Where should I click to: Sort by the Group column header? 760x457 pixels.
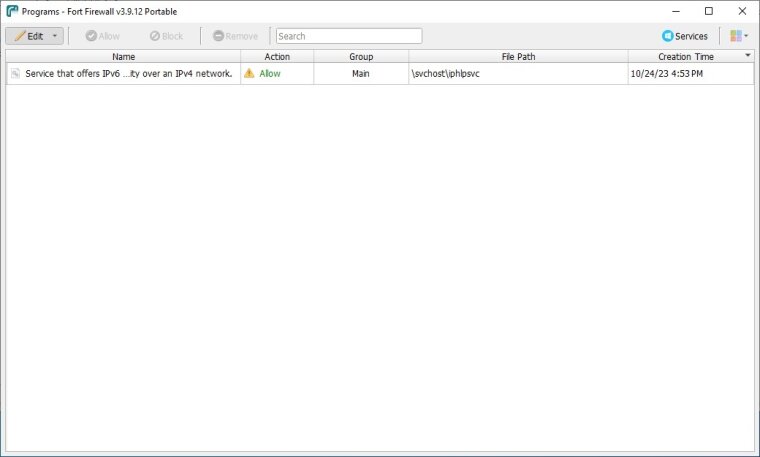click(361, 57)
